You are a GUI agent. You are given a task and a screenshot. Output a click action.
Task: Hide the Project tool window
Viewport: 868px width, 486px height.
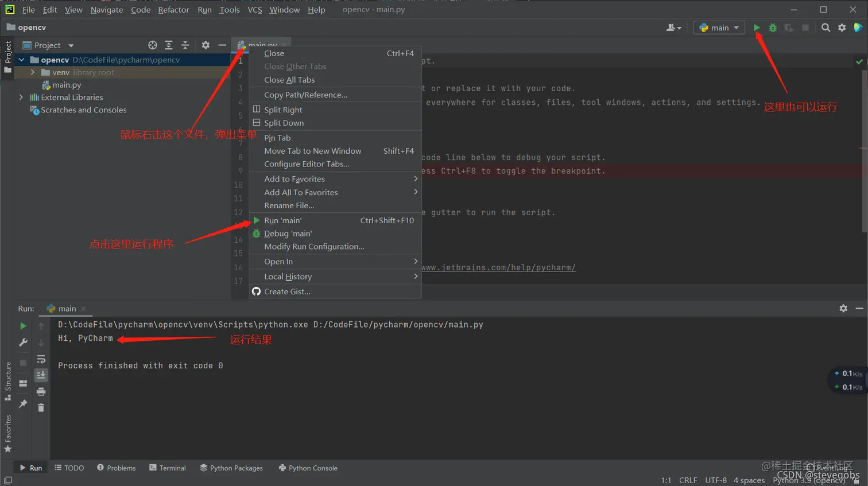[222, 45]
